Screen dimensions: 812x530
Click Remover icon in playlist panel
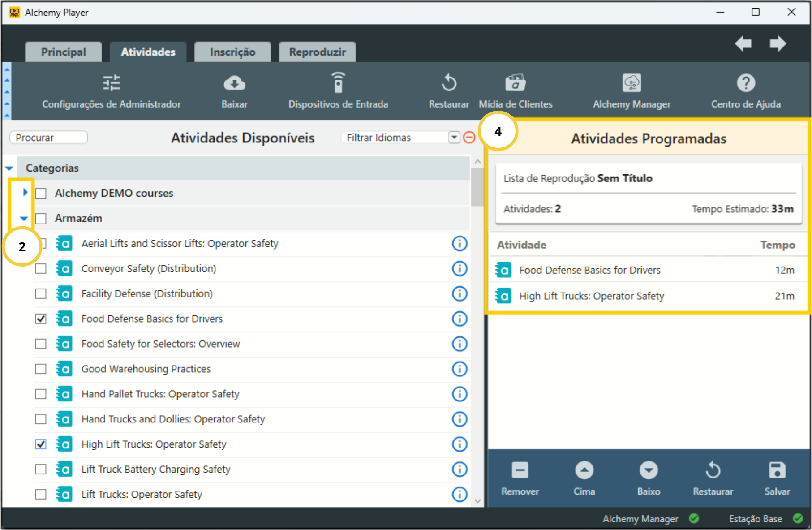click(x=520, y=471)
